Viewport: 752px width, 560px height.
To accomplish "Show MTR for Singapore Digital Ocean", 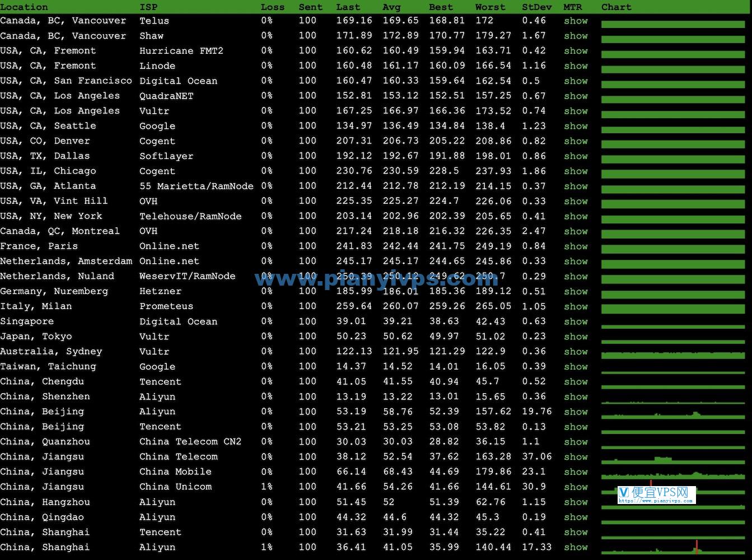I will 576,322.
